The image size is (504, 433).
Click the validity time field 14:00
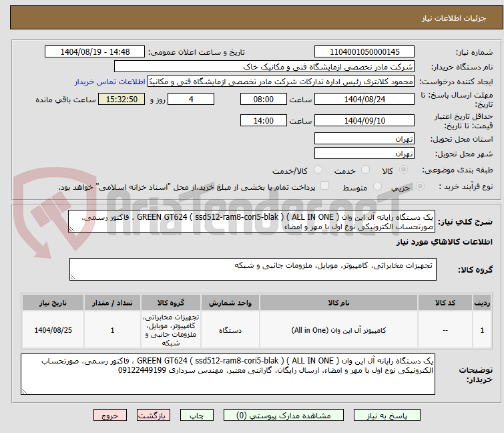tap(263, 121)
